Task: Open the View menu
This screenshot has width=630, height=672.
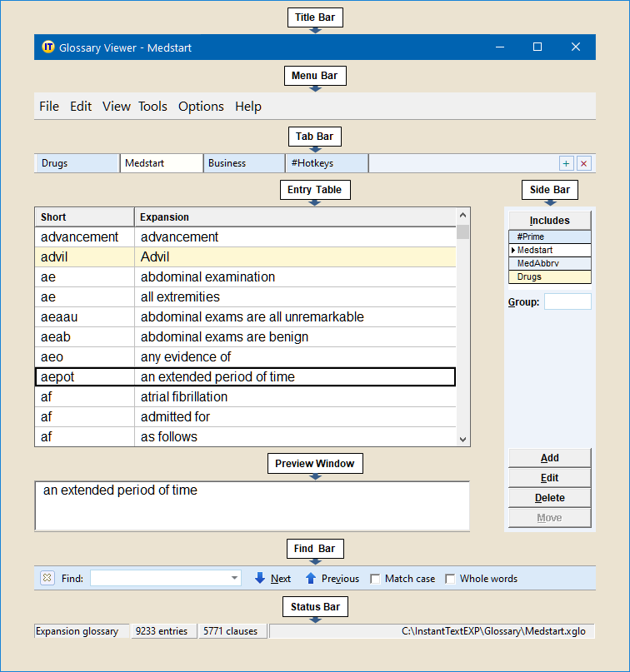Action: tap(116, 107)
